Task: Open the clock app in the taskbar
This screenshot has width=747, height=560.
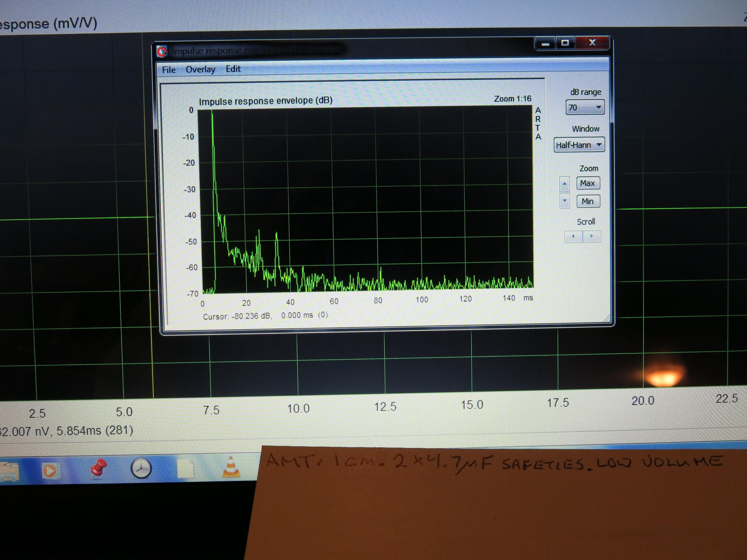Action: click(141, 468)
